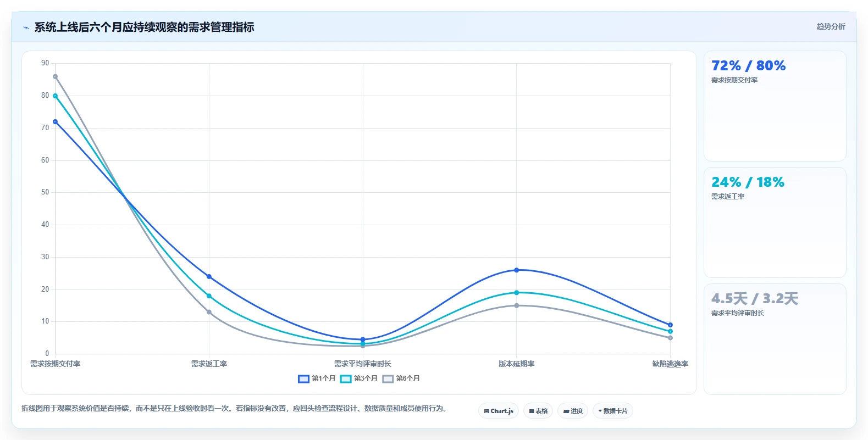Click the 趋势分析 label in header
Viewport: 868px width, 440px height.
click(x=831, y=26)
